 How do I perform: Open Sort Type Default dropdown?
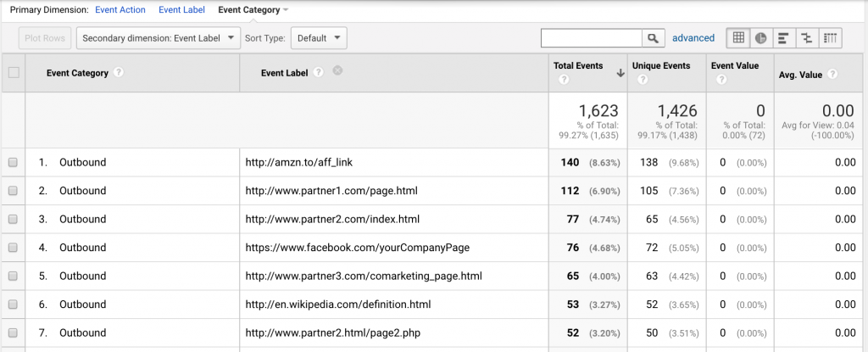tap(319, 38)
